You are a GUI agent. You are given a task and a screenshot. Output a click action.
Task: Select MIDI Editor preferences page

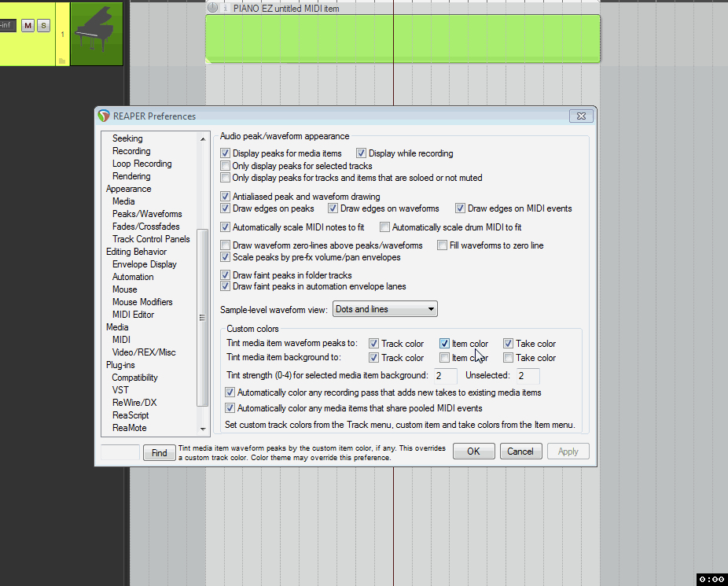click(133, 315)
